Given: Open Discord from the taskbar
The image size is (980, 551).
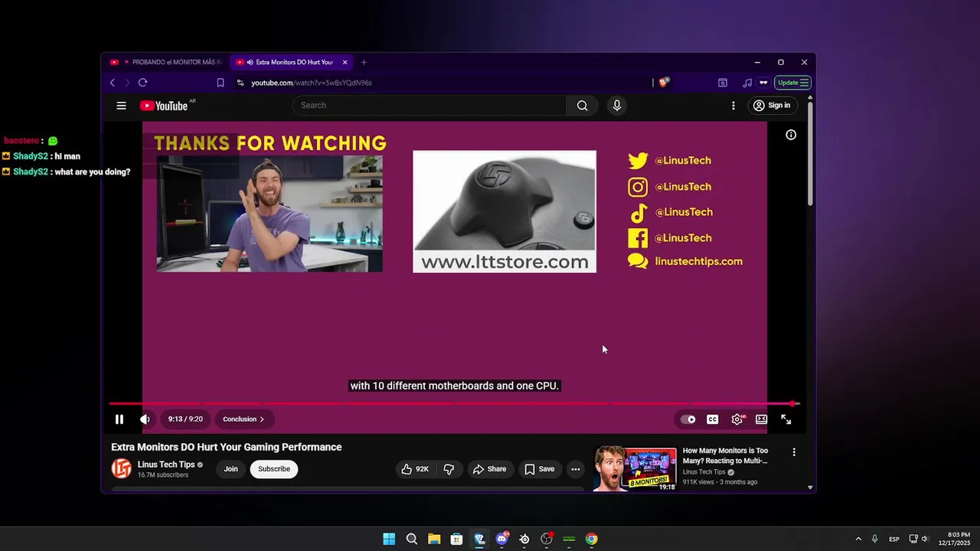Looking at the screenshot, I should coord(502,539).
